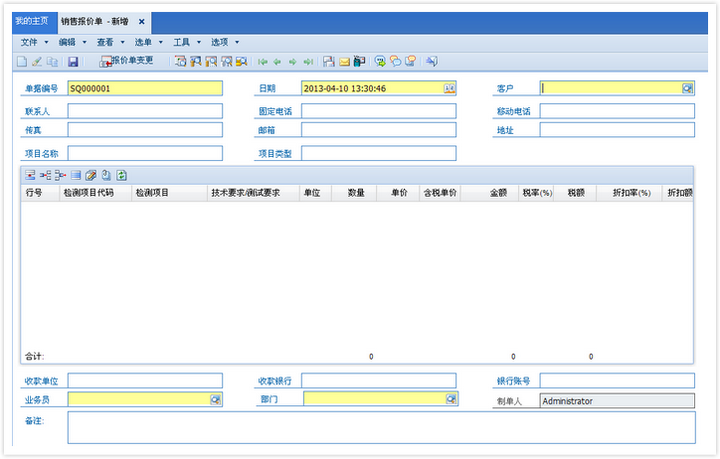The height and width of the screenshot is (459, 720).
Task: Click into the 联系人 input field
Action: [145, 111]
